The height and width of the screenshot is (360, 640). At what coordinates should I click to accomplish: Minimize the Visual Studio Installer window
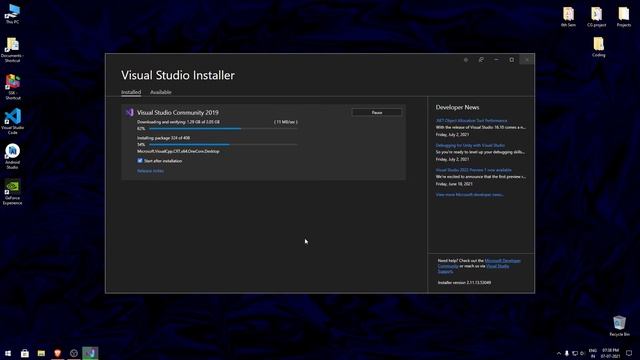coord(496,60)
